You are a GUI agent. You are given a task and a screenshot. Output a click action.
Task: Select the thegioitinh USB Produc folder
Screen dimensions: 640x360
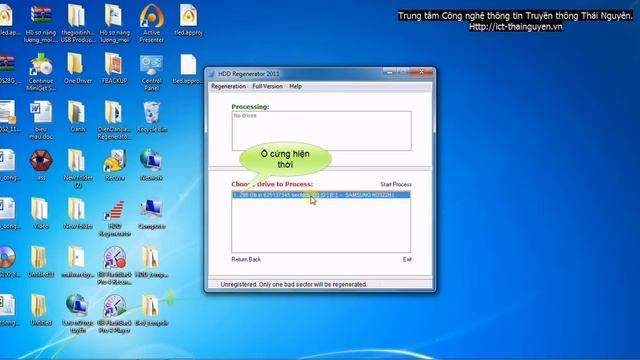pos(77,24)
